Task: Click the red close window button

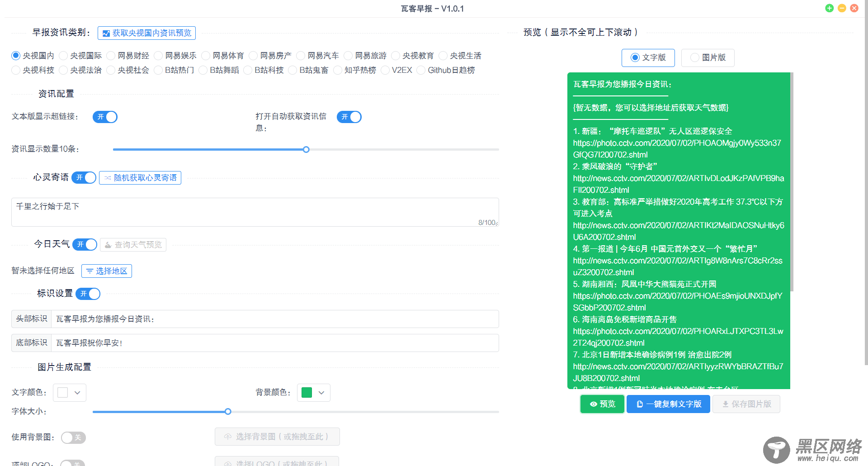Action: coord(854,8)
